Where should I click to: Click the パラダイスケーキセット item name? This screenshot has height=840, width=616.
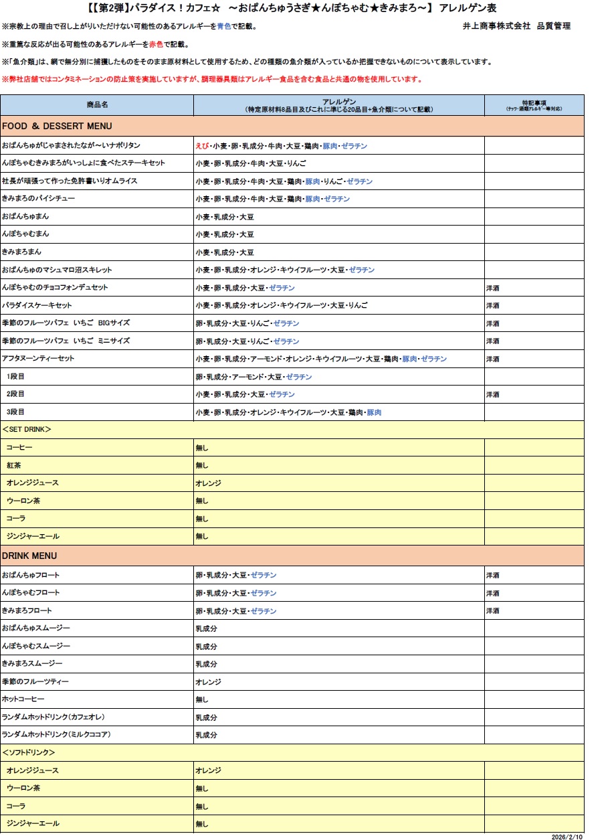tap(37, 305)
